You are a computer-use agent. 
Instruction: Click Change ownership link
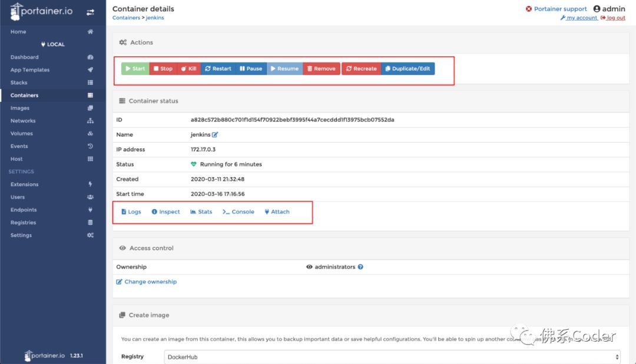pos(147,282)
